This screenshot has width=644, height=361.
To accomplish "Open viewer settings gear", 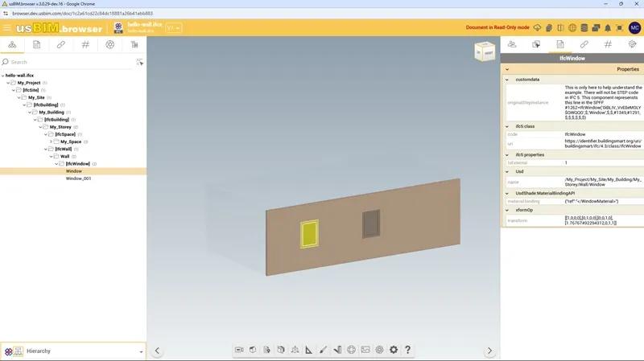I will (x=394, y=350).
